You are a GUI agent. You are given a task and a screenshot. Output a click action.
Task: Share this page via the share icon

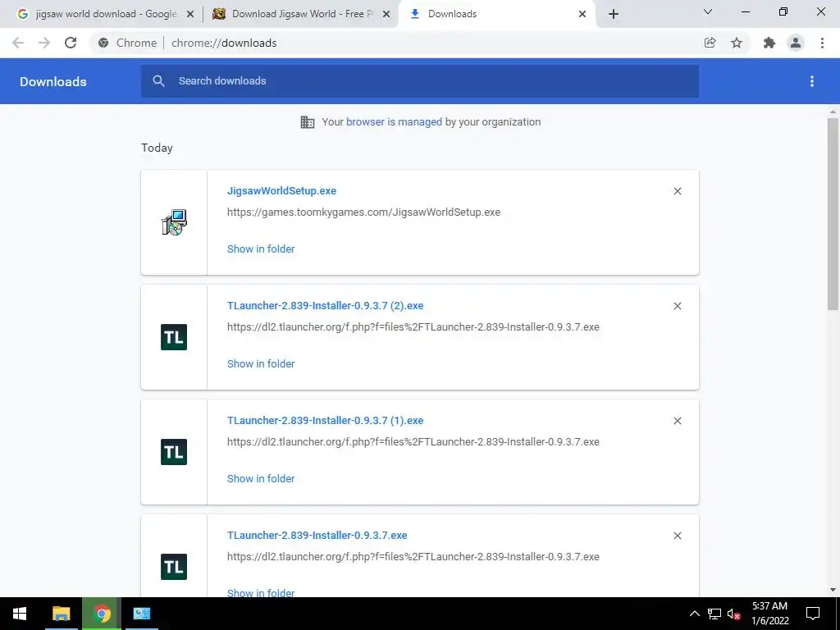tap(710, 43)
